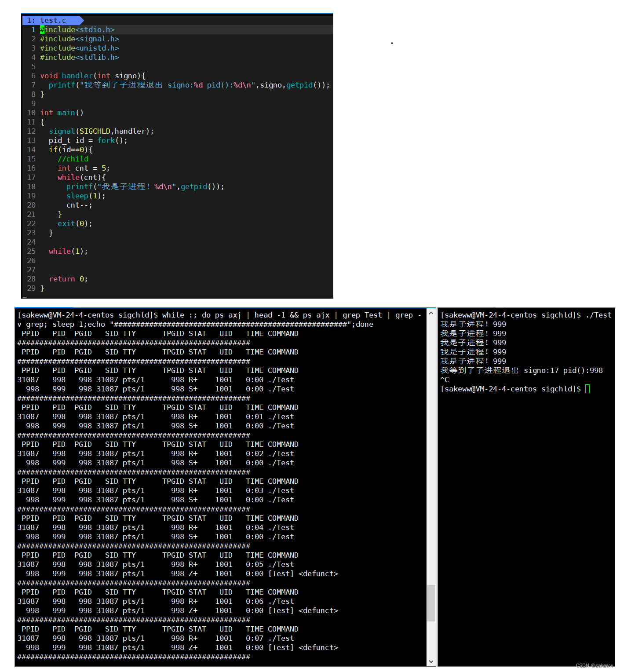This screenshot has height=672, width=620.
Task: Click the #include<signal.h> line
Action: click(80, 39)
